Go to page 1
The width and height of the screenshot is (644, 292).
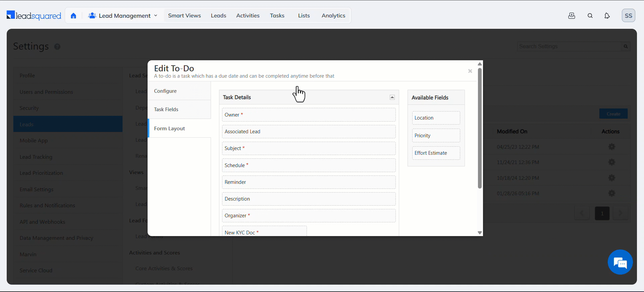point(602,213)
